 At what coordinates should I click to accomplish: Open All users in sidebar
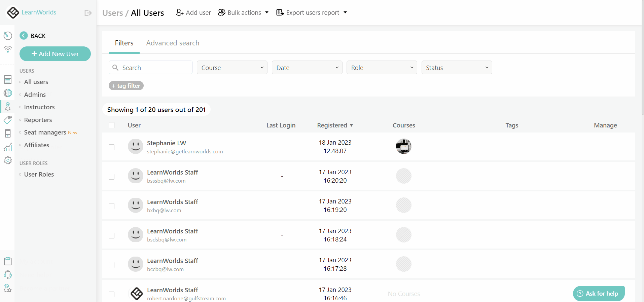[x=36, y=82]
